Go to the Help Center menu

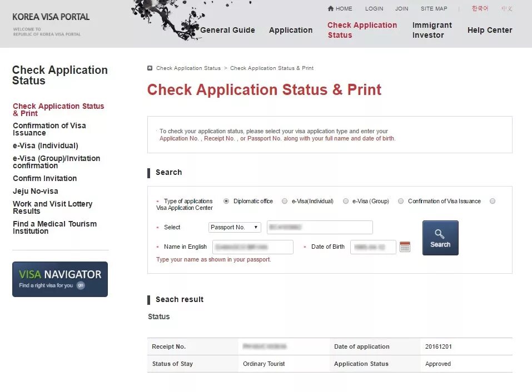click(489, 30)
